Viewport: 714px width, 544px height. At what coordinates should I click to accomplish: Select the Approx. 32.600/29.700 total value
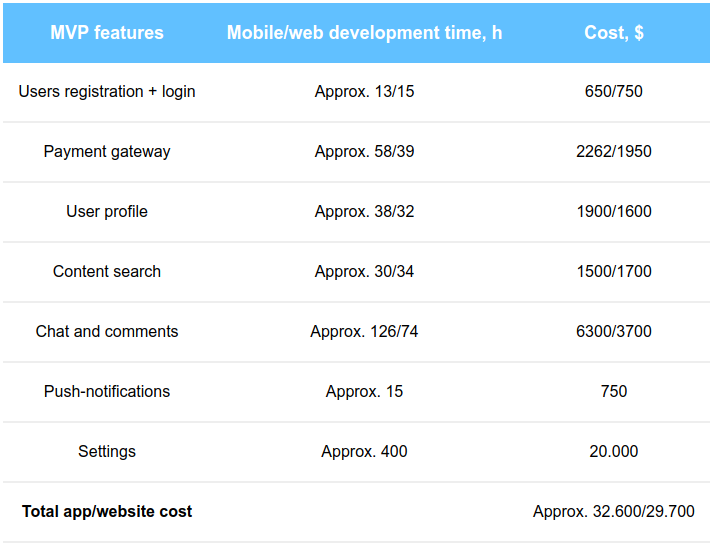614,512
